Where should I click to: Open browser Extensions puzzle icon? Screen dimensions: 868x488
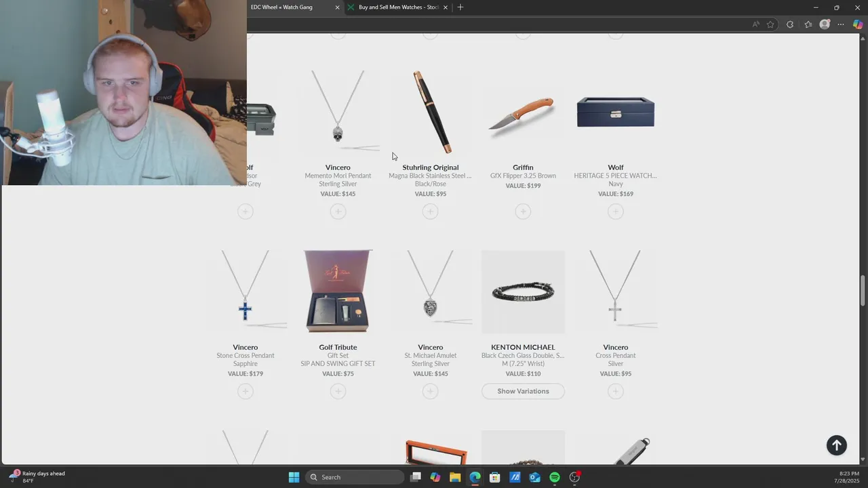pos(790,24)
